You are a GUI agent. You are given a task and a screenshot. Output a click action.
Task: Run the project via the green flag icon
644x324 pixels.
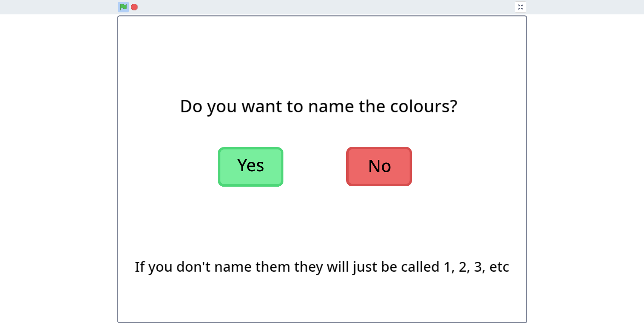123,7
